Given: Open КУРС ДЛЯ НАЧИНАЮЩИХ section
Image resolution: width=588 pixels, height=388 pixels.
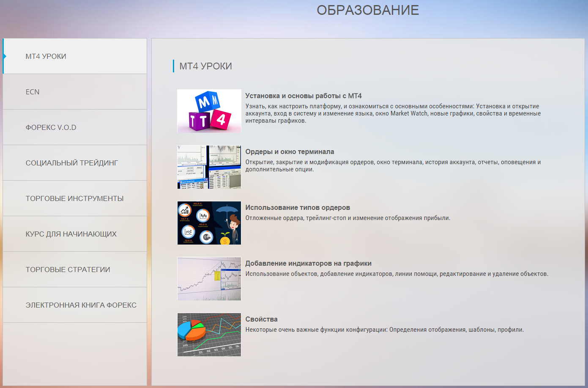Looking at the screenshot, I should pos(71,234).
